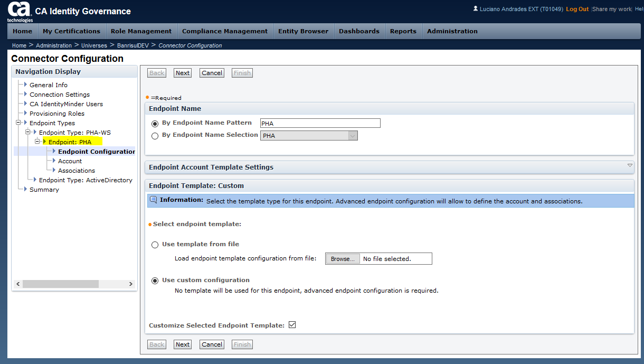Click the arrow icon beside Account node

(54, 161)
